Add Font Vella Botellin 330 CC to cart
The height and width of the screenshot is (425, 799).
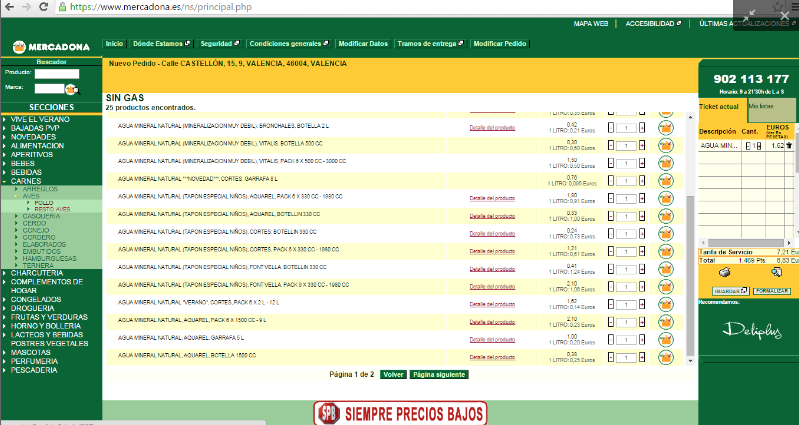click(665, 269)
